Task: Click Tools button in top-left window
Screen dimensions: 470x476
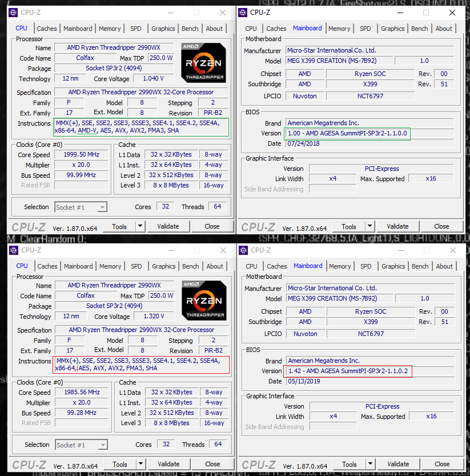Action: (x=119, y=226)
